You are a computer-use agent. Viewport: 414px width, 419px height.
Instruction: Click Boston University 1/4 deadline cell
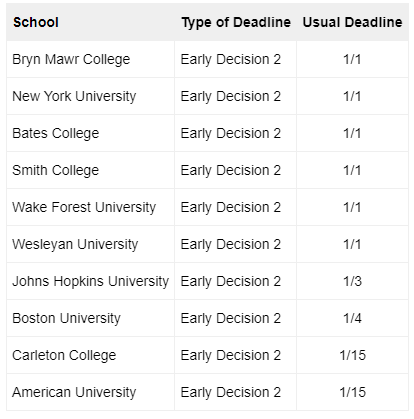(x=352, y=318)
